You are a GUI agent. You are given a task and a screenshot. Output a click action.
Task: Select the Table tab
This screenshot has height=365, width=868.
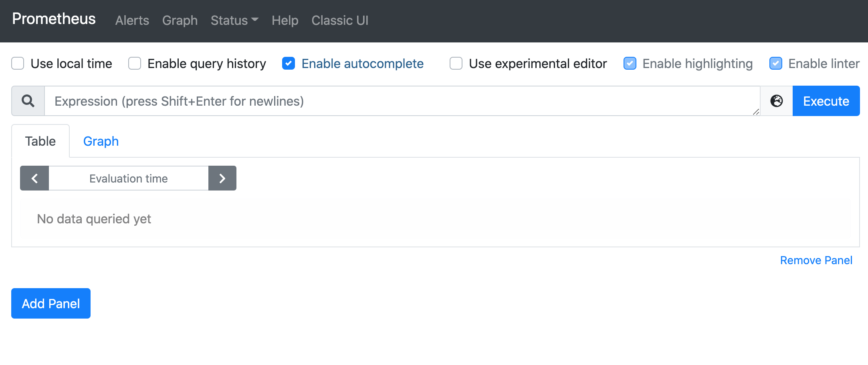(40, 141)
